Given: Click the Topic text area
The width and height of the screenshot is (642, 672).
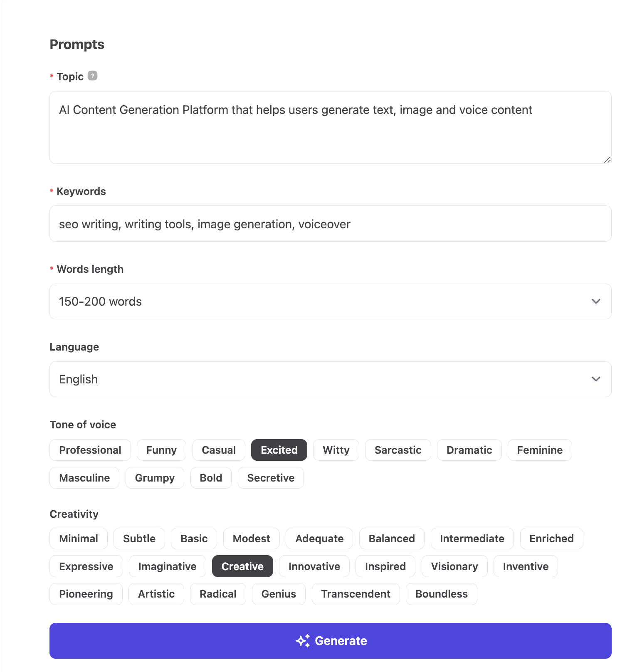Looking at the screenshot, I should (x=330, y=127).
